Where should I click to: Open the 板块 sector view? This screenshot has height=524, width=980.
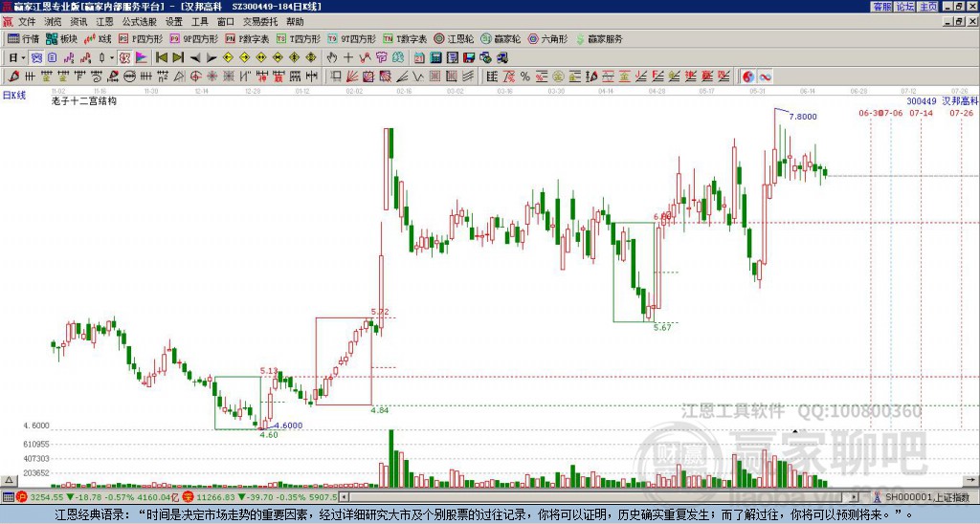pos(61,38)
